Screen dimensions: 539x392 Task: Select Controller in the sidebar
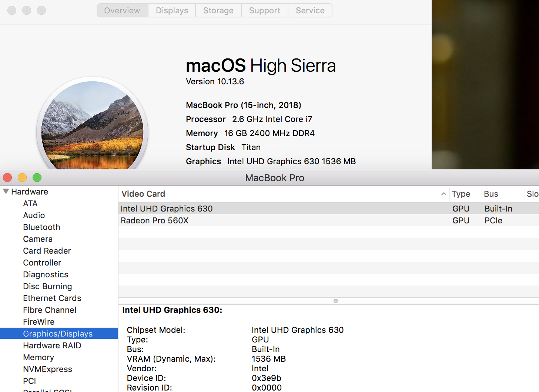point(42,263)
